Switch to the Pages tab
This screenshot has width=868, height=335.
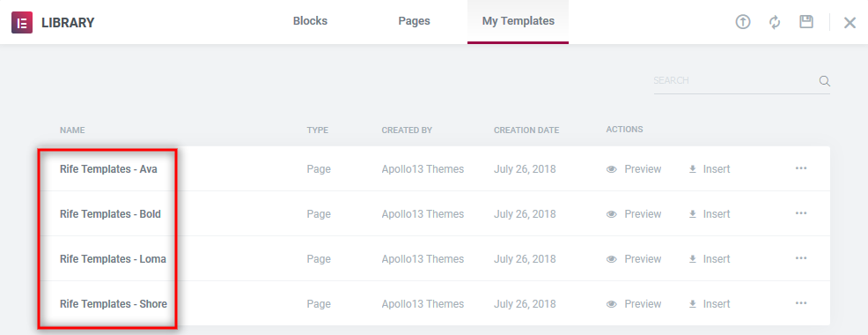[x=414, y=22]
